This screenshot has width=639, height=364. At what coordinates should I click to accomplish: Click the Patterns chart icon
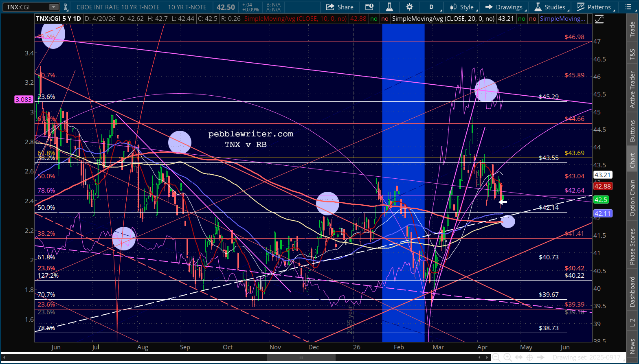click(x=581, y=7)
